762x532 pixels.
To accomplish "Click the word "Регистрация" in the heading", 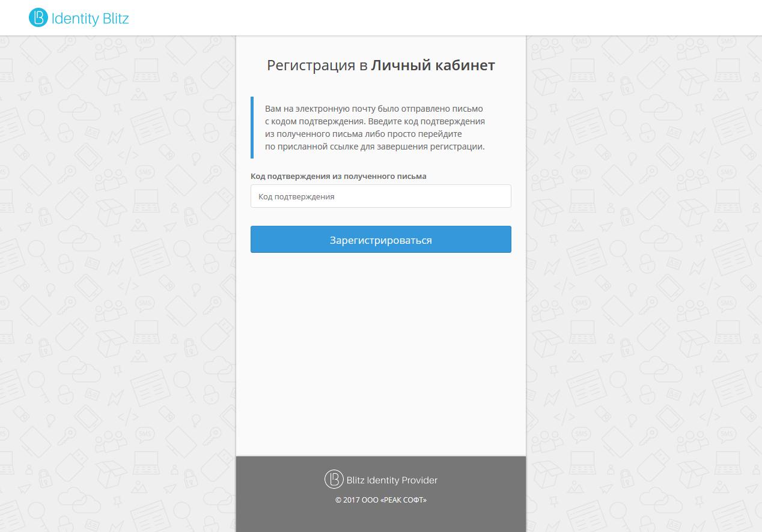I will pos(311,66).
